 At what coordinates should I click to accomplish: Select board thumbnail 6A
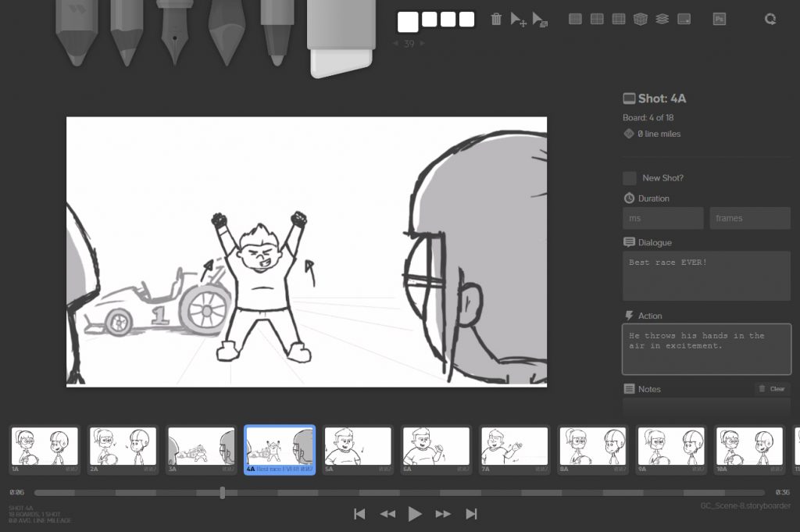pos(436,450)
